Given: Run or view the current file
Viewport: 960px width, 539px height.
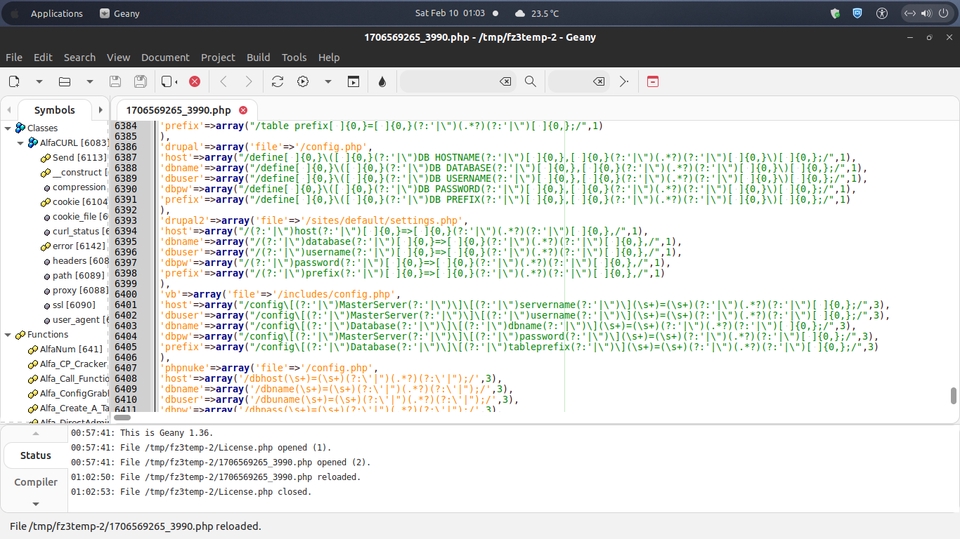Looking at the screenshot, I should pos(353,81).
